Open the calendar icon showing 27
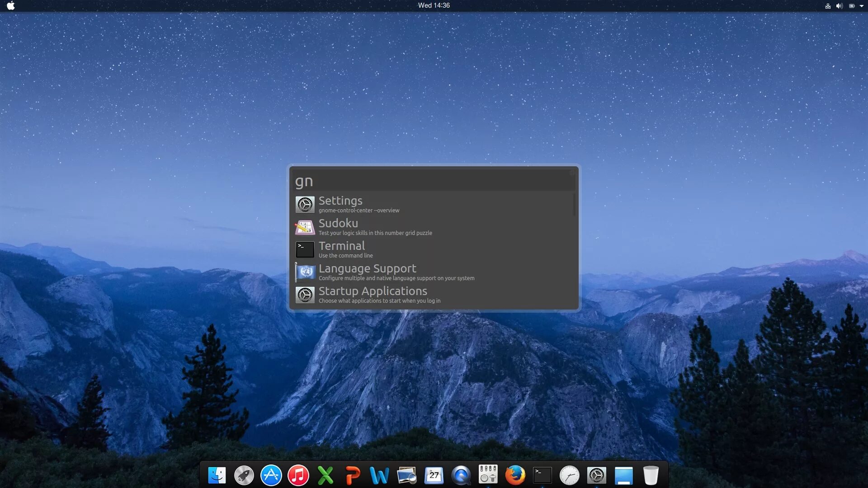The width and height of the screenshot is (868, 488). click(x=434, y=475)
